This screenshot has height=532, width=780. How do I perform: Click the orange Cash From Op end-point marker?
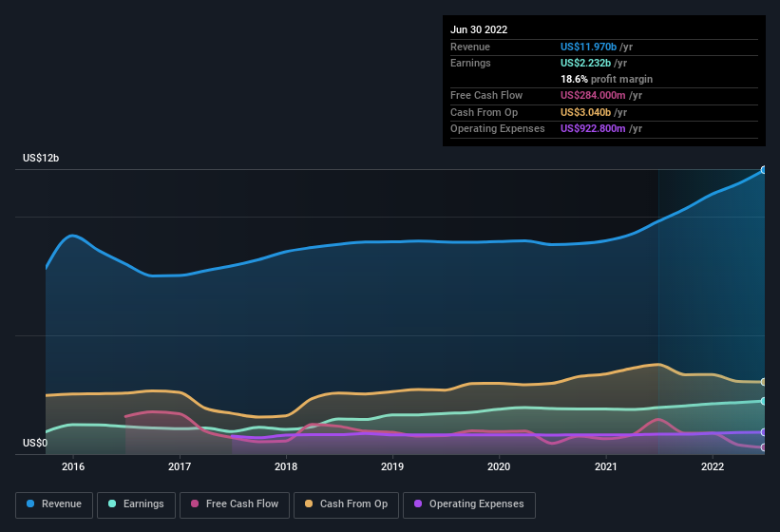pos(764,382)
